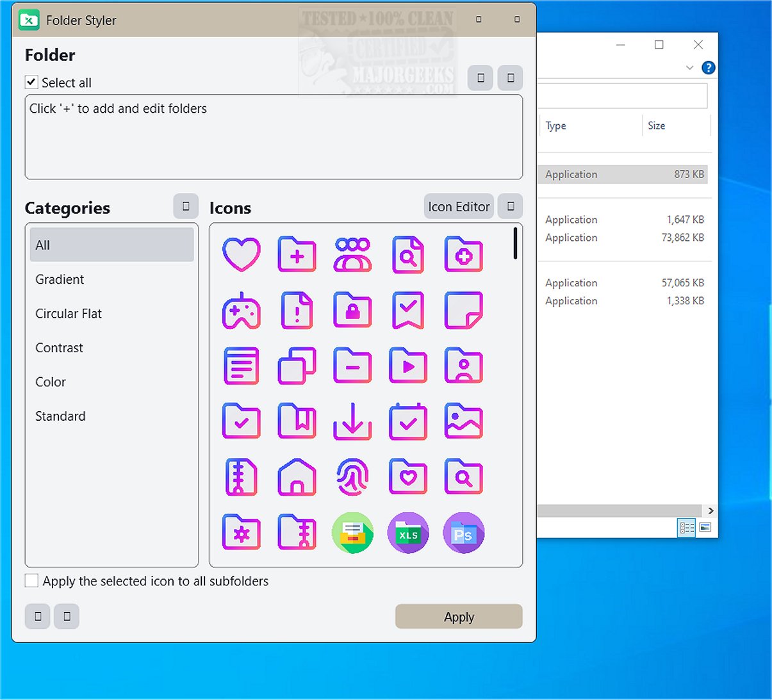Click the right scroll arrow in Explorer
772x700 pixels.
click(x=710, y=510)
